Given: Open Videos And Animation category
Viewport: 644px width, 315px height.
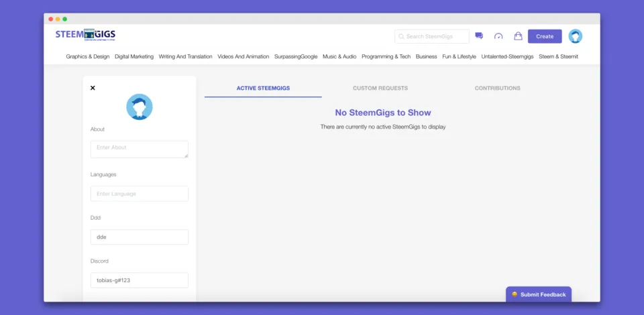Looking at the screenshot, I should click(243, 56).
